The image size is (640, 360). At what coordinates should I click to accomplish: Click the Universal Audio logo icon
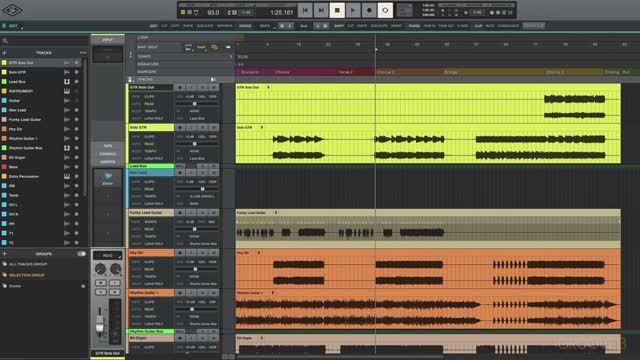(x=12, y=9)
